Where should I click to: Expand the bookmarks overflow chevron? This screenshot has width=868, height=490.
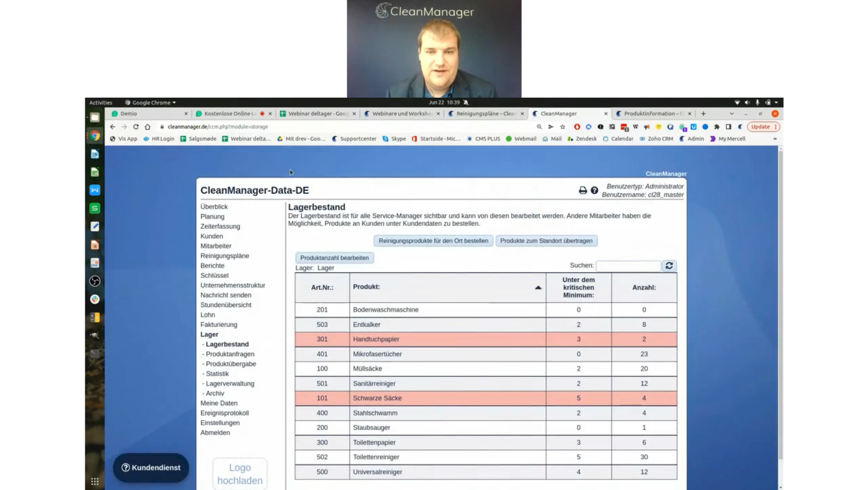[x=775, y=138]
